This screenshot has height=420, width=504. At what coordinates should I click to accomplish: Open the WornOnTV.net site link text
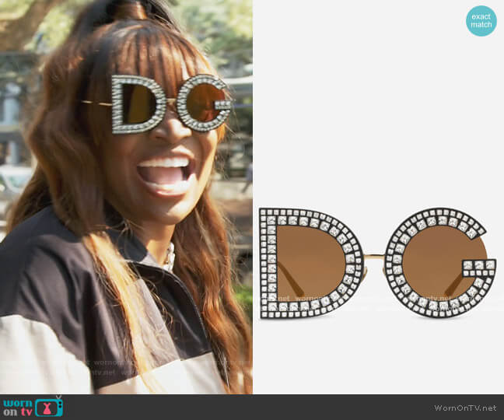(x=465, y=408)
